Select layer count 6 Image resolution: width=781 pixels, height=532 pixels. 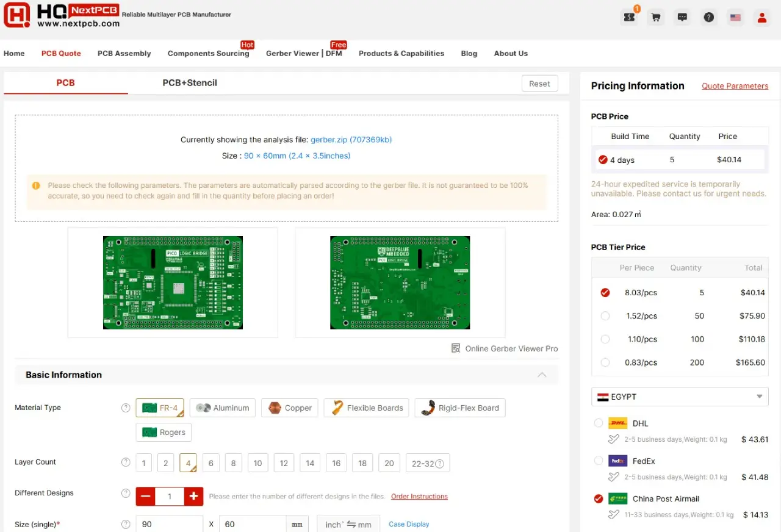(211, 463)
